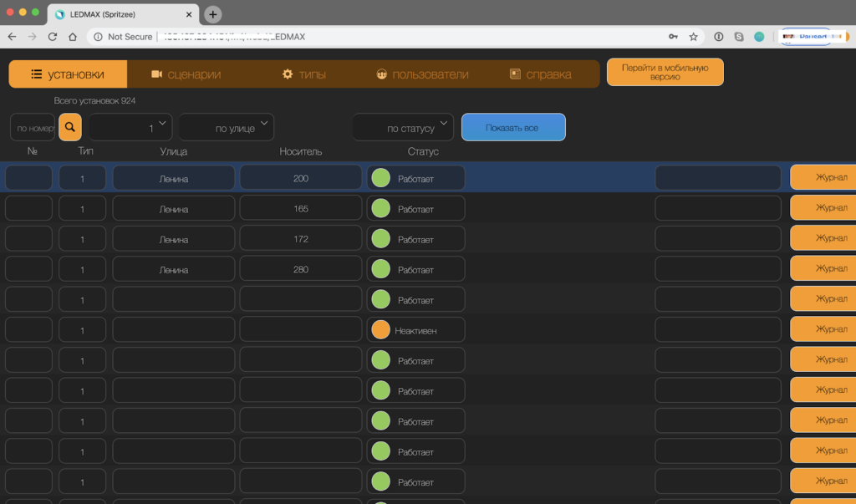Go to the пользователи tab
The width and height of the screenshot is (856, 504).
422,74
